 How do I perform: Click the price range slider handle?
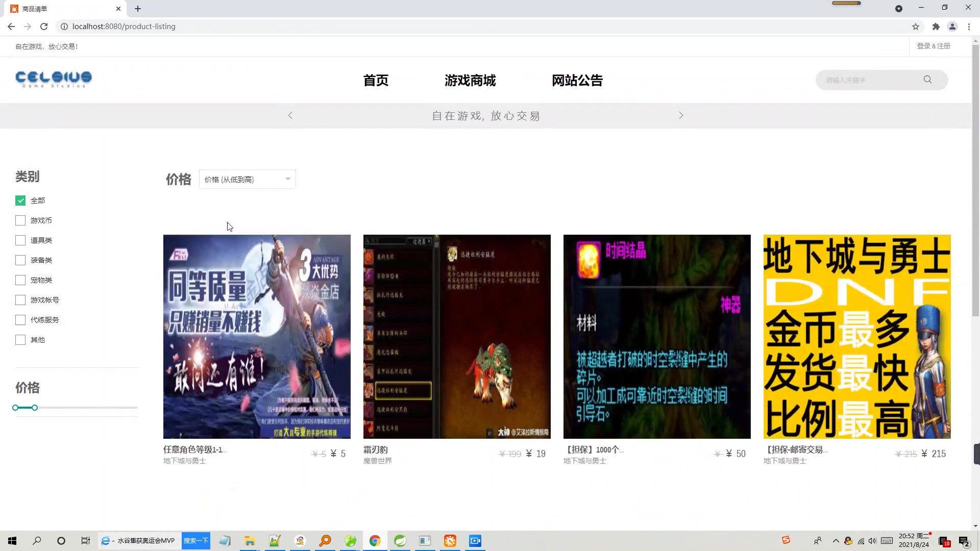tap(34, 408)
